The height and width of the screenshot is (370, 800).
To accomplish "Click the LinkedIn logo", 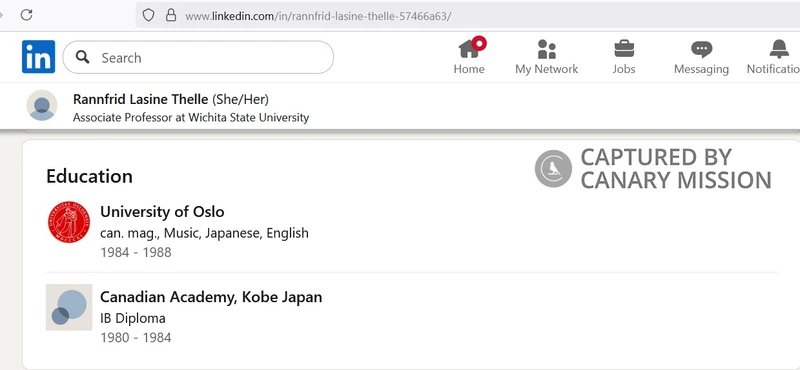I will click(38, 57).
